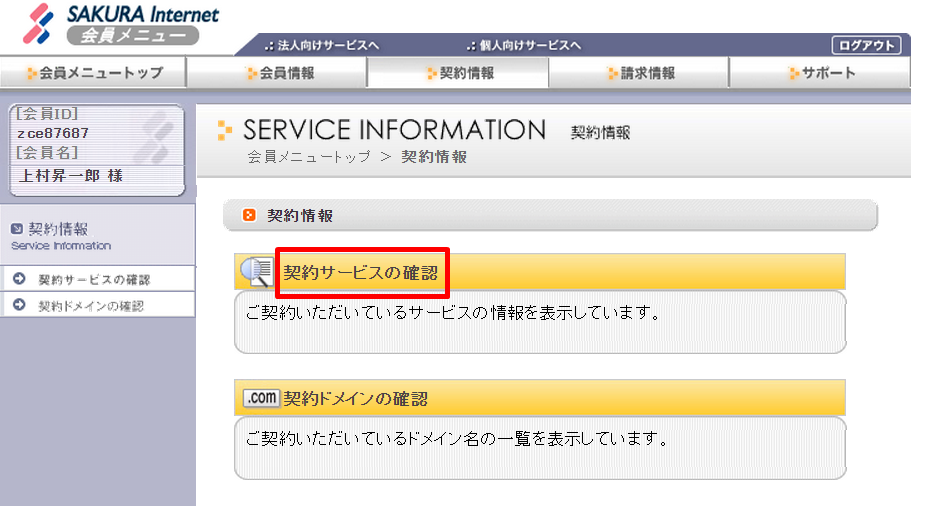Image resolution: width=937 pixels, height=506 pixels.
Task: Open 個人向けサービスへ link
Action: point(524,45)
